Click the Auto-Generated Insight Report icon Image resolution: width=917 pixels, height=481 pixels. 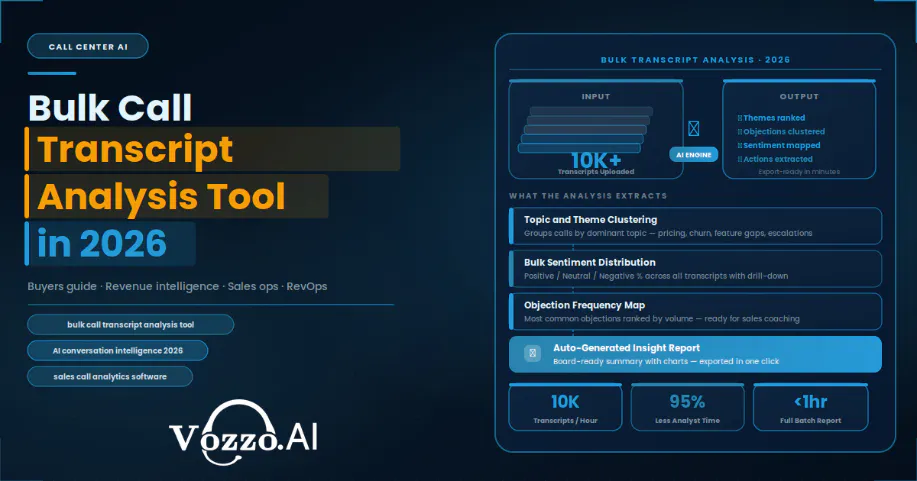point(532,353)
